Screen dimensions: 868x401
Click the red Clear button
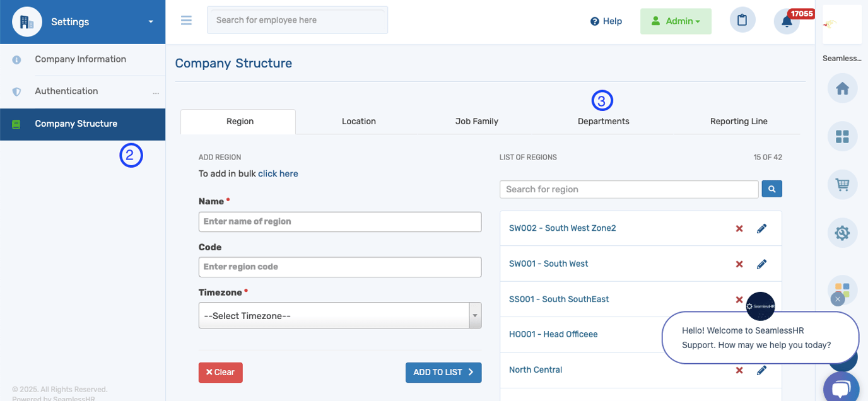221,373
